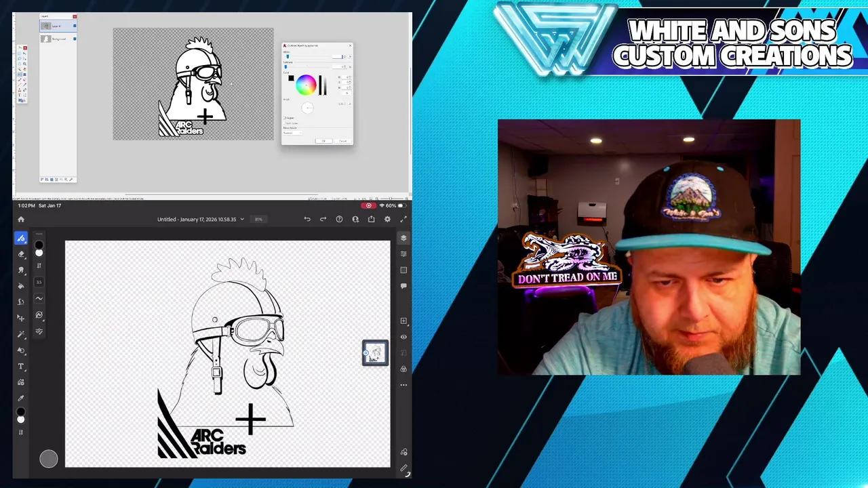
Task: Select Background layer in Paint.NET Layers window
Action: pyautogui.click(x=58, y=39)
